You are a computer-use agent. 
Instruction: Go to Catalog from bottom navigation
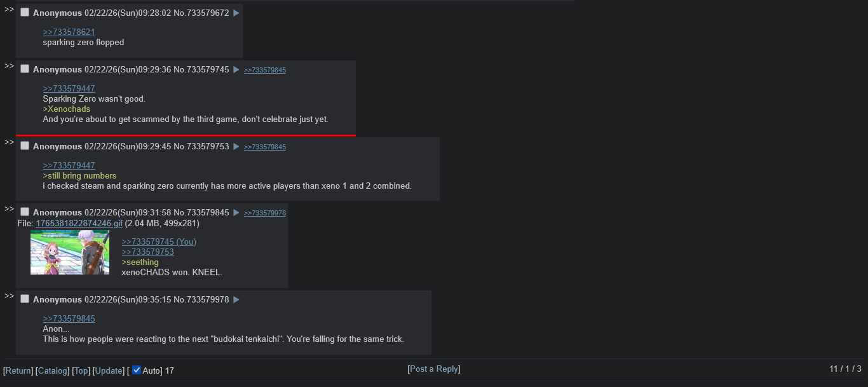tap(52, 370)
